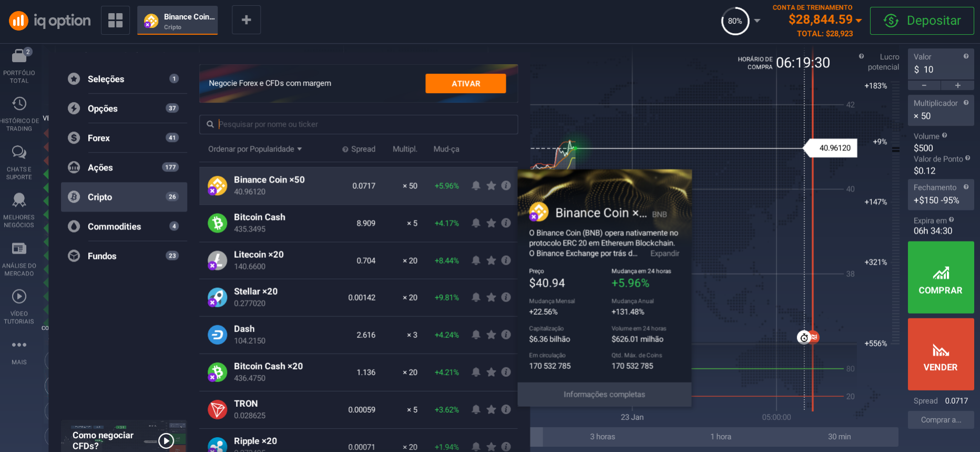Click the red VENDER button
This screenshot has height=452, width=980.
tap(941, 354)
